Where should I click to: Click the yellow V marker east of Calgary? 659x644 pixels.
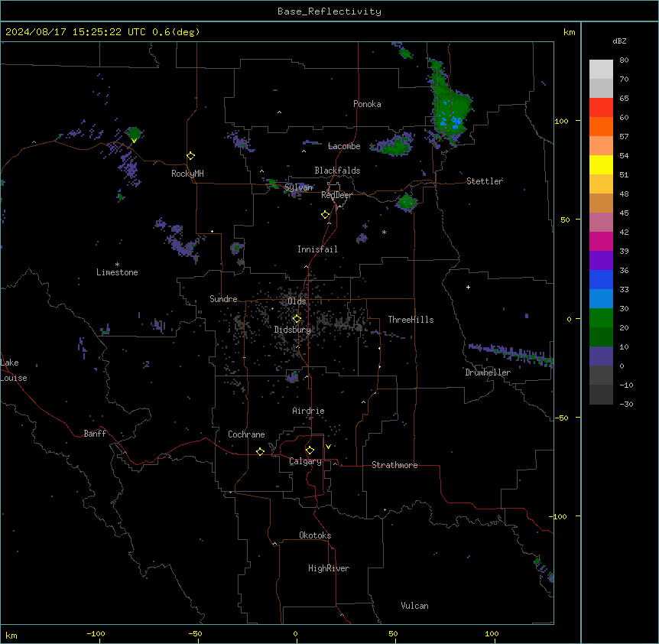tap(328, 447)
